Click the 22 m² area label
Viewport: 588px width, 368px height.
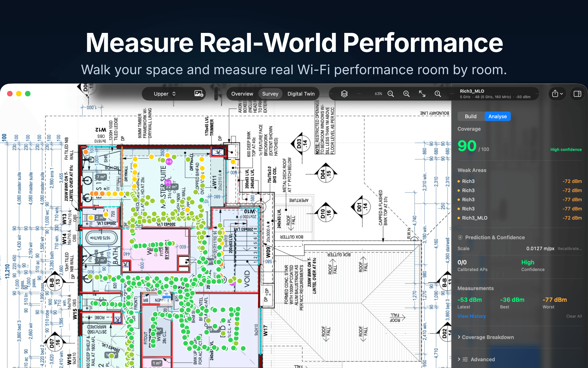coord(171,187)
